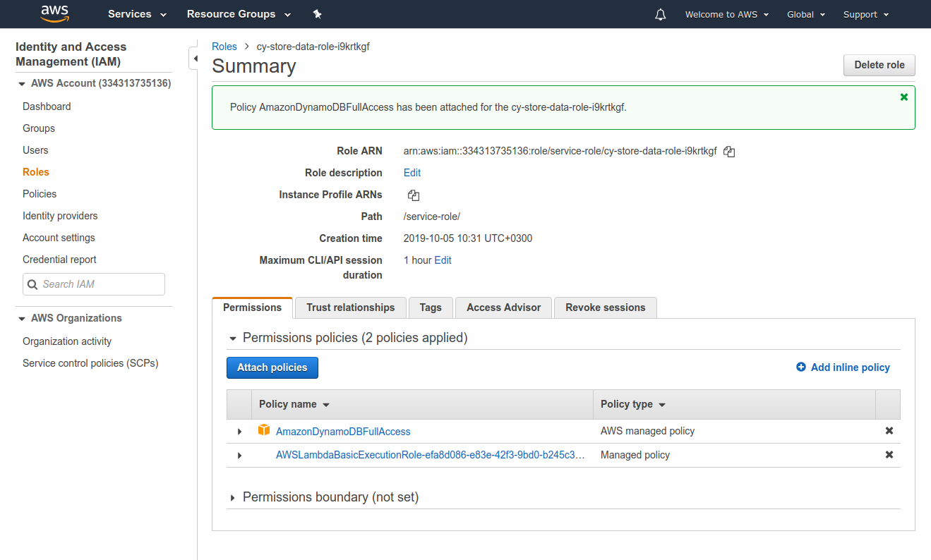Open Roles in the sidebar
The height and width of the screenshot is (560, 931).
coord(36,172)
